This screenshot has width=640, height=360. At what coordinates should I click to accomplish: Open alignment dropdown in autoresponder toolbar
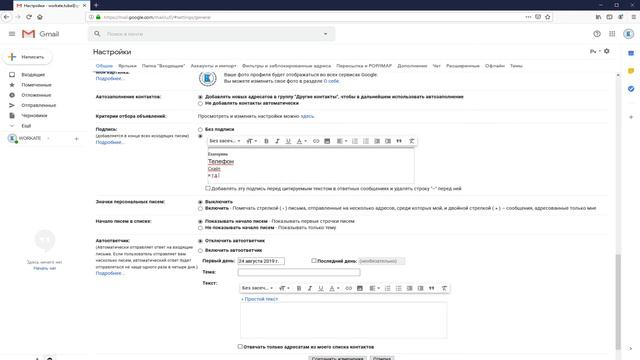tap(374, 288)
